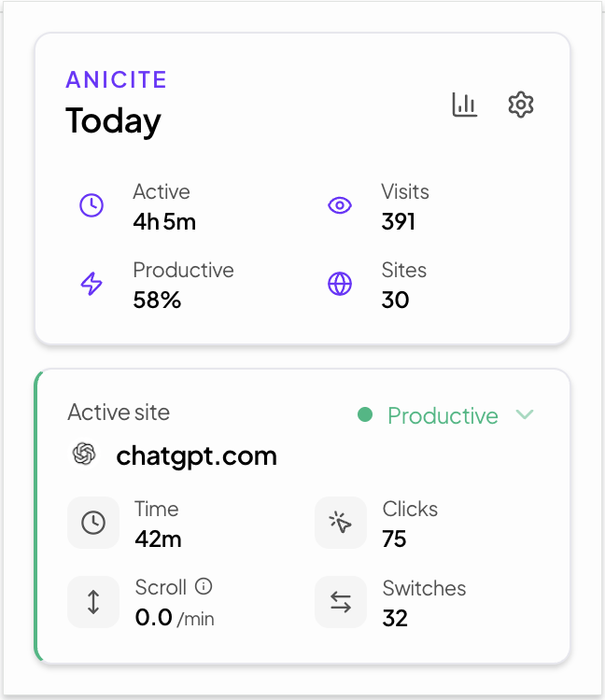Click the Today heading

click(113, 120)
